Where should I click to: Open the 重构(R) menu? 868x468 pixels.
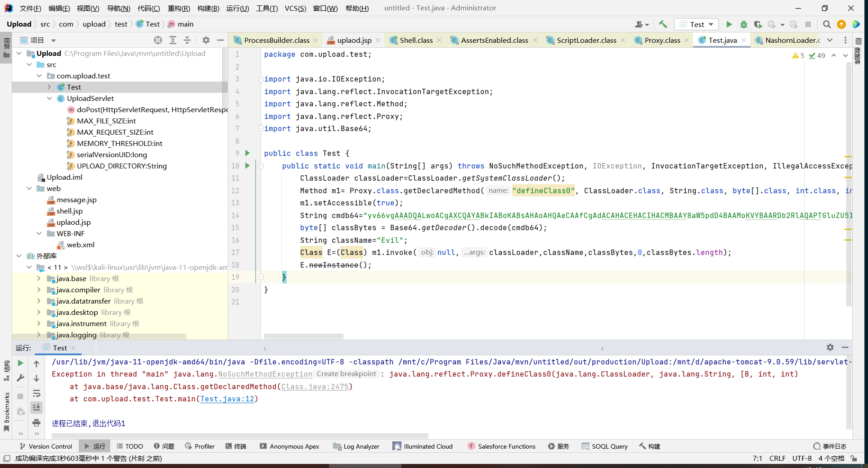pyautogui.click(x=179, y=8)
